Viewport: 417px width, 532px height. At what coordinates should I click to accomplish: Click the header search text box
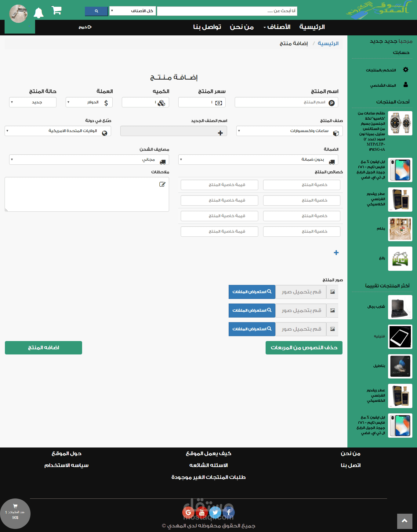227,11
